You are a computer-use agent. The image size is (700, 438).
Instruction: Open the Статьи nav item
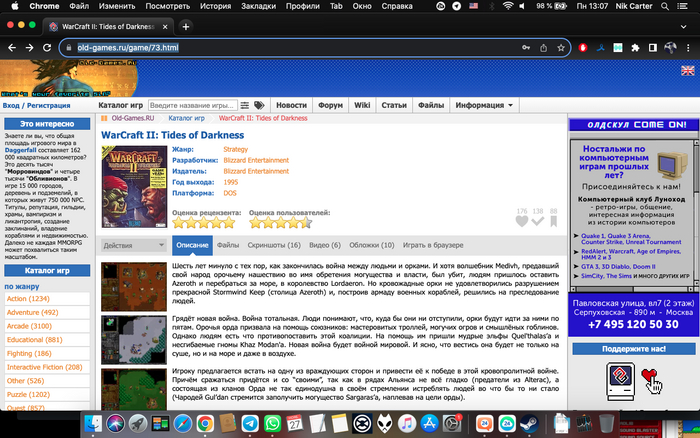click(394, 105)
